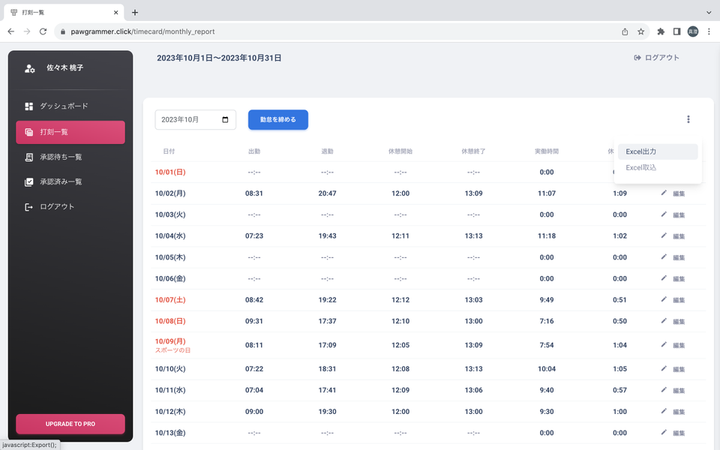The height and width of the screenshot is (450, 720).
Task: Click edit pencil for 10/03(火) row
Action: [664, 214]
